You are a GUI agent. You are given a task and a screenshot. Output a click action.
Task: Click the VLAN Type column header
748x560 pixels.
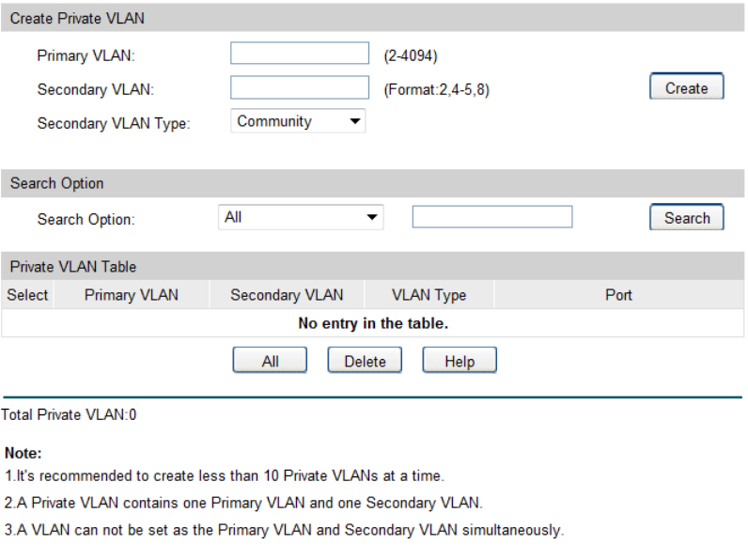429,295
